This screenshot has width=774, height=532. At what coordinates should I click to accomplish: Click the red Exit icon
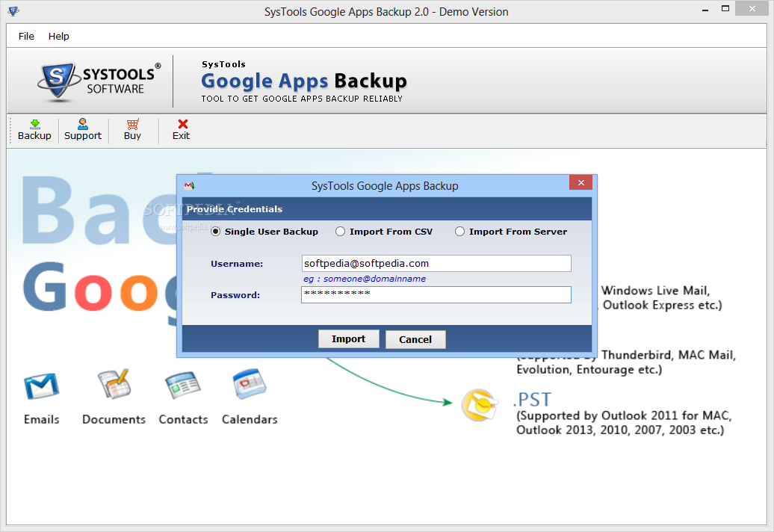tap(182, 124)
